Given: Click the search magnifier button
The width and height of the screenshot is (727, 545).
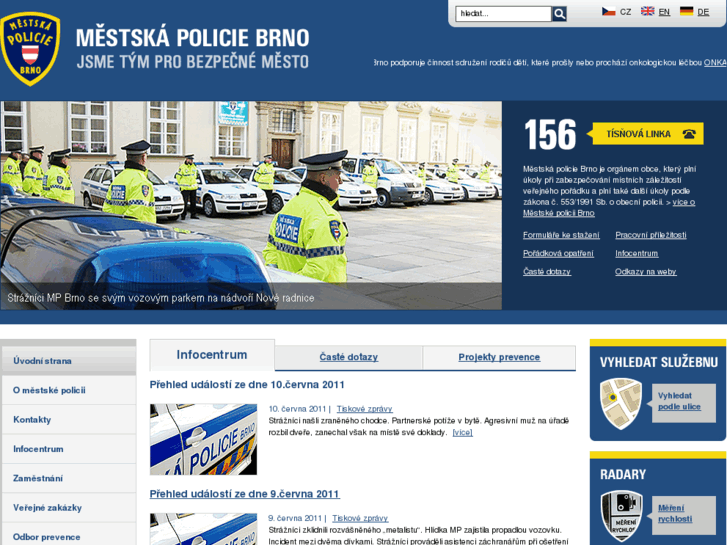Looking at the screenshot, I should 559,14.
